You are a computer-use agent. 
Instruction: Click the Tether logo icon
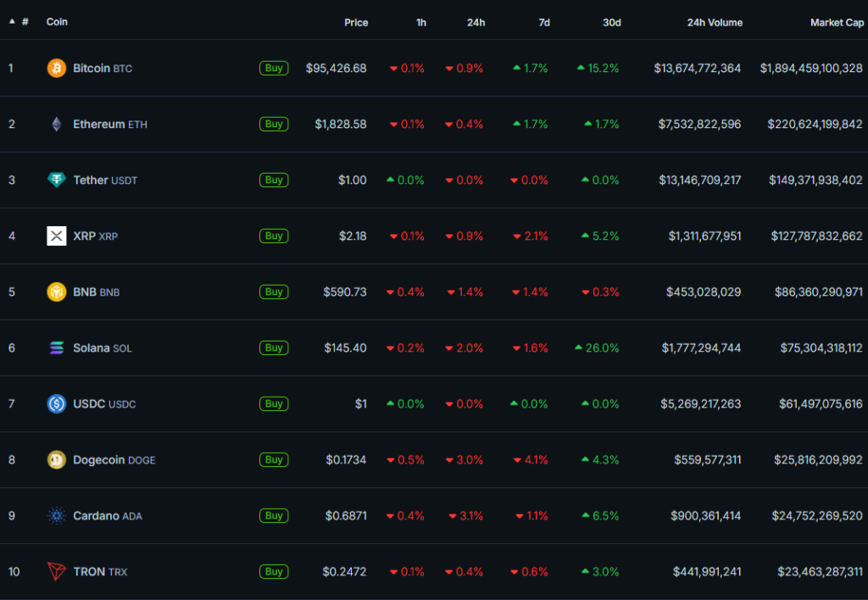pos(57,180)
